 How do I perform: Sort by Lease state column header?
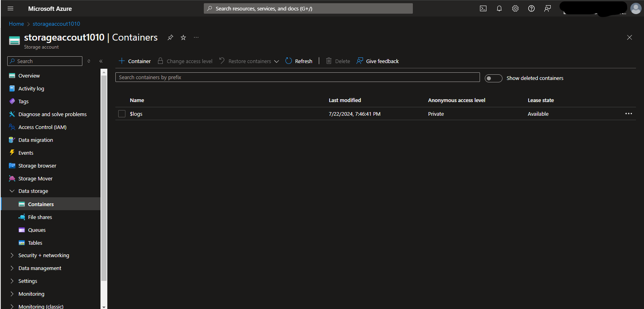[541, 100]
